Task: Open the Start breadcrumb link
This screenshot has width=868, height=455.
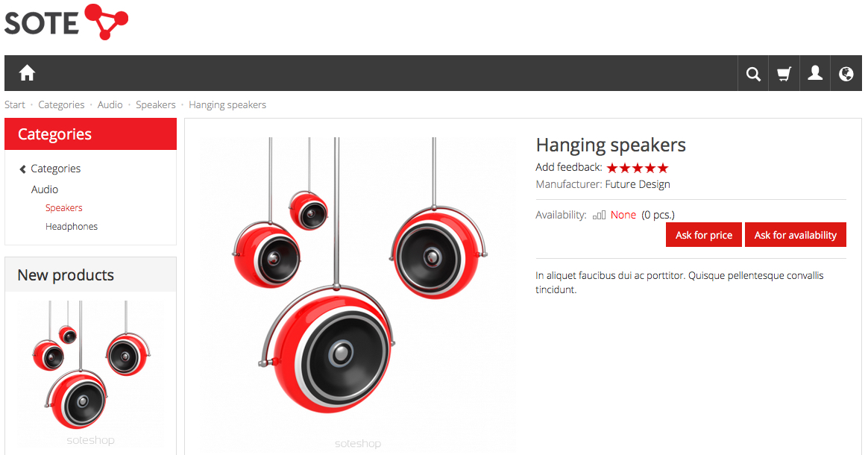Action: click(15, 104)
